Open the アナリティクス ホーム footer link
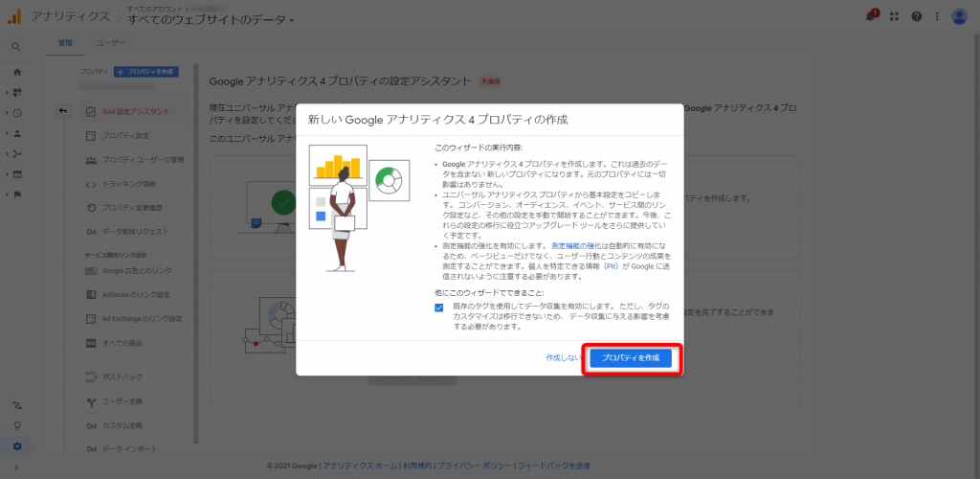The height and width of the screenshot is (479, 980). (360, 466)
